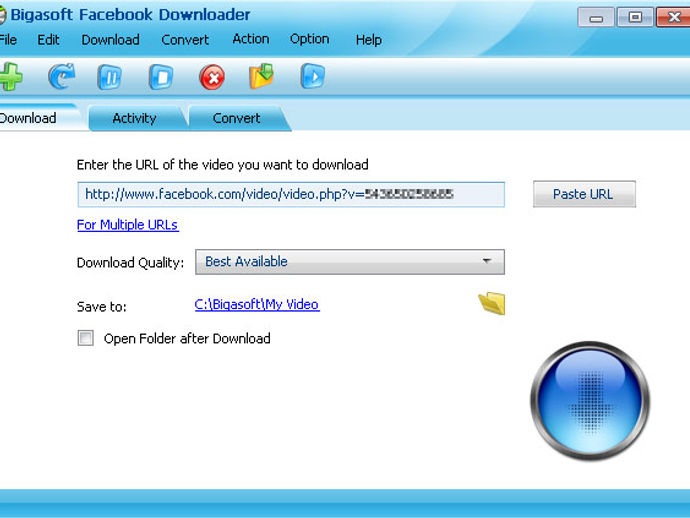Browse for a save folder via the folder icon
The image size is (690, 518).
pos(492,303)
